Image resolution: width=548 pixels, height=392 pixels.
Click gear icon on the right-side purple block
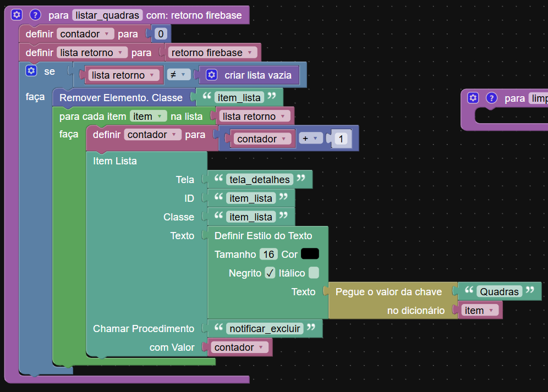coord(473,98)
